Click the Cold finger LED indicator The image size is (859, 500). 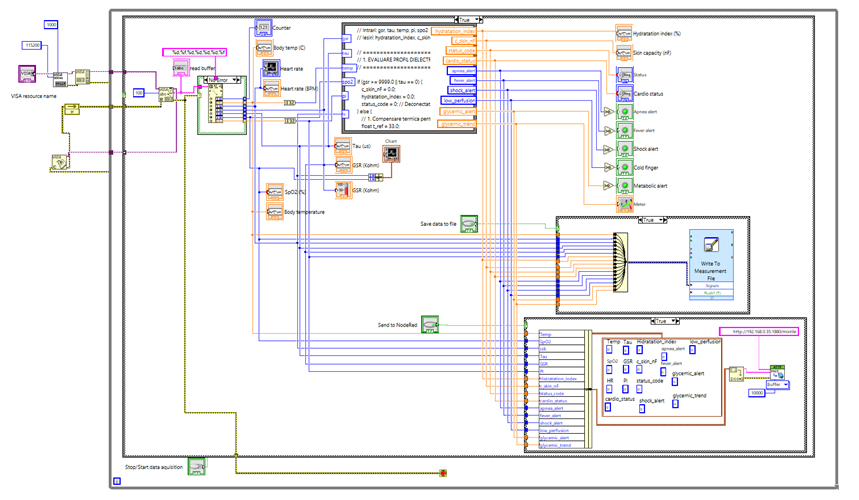625,168
